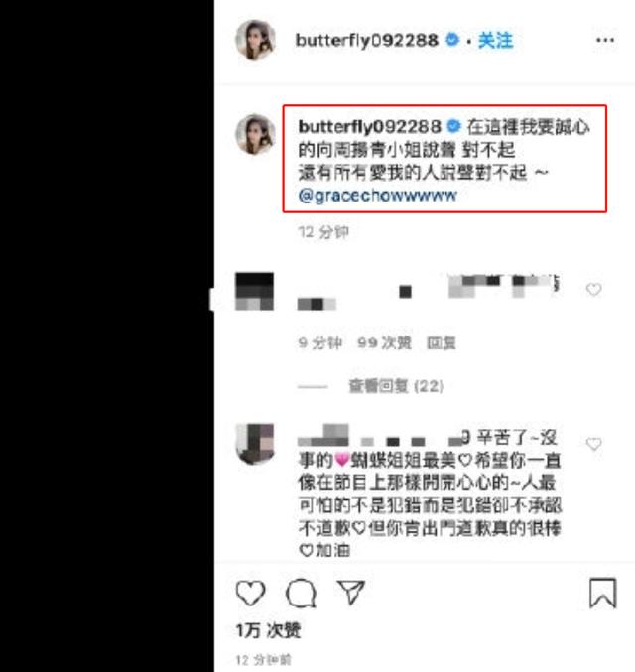Image resolution: width=635 pixels, height=672 pixels.
Task: Like the first blurred comment
Action: click(594, 290)
